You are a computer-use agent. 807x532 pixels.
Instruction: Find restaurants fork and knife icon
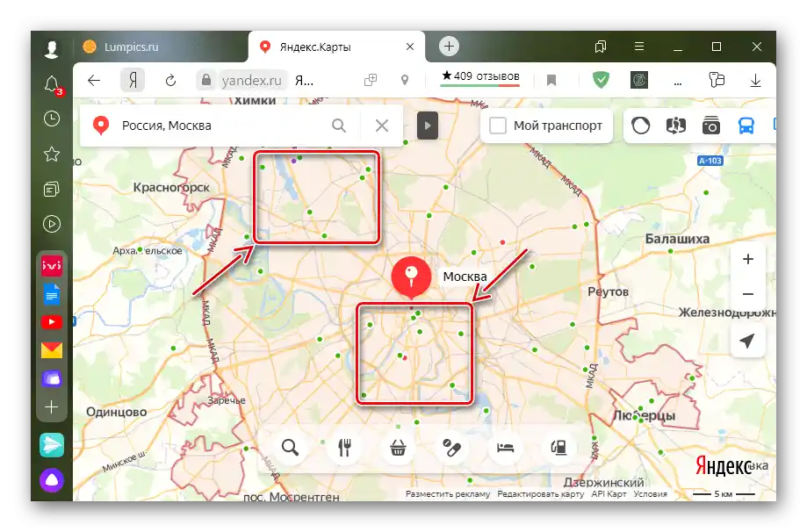(344, 448)
